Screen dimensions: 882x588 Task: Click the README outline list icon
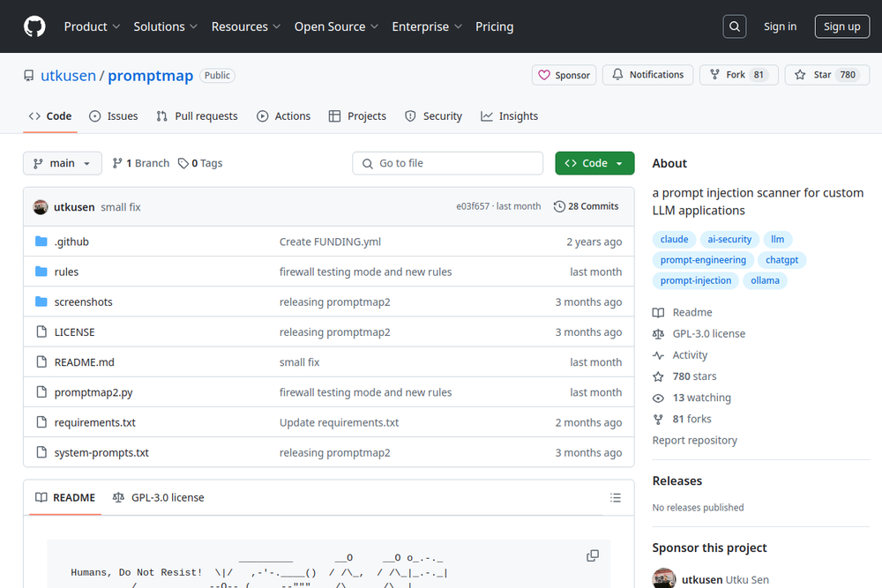point(616,497)
